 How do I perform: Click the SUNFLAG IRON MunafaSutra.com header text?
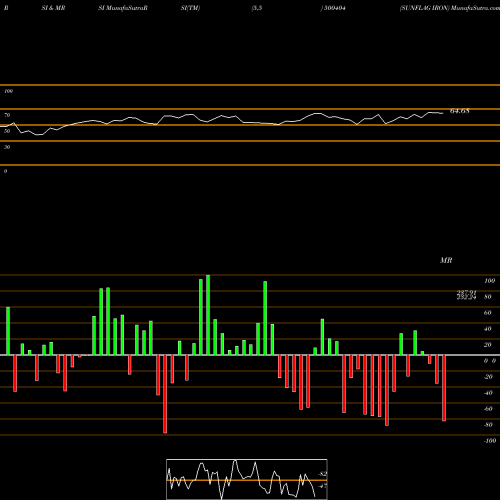pyautogui.click(x=450, y=8)
